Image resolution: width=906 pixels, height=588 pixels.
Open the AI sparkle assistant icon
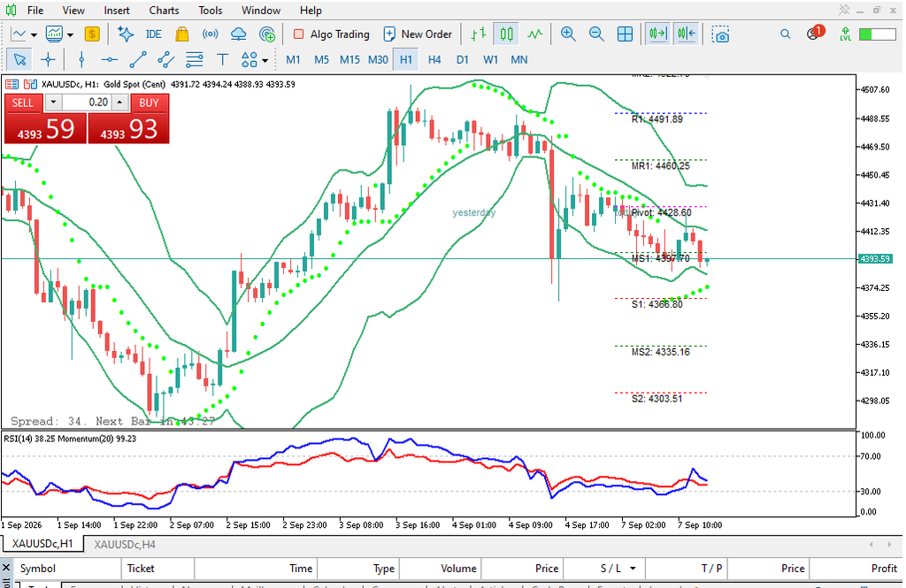tap(126, 34)
